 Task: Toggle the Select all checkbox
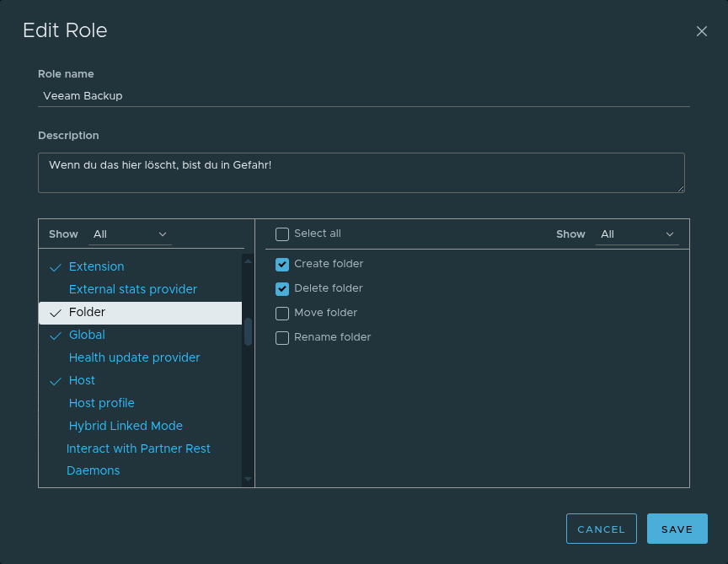pos(282,234)
